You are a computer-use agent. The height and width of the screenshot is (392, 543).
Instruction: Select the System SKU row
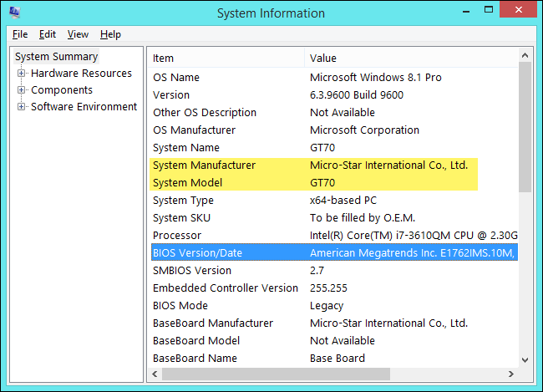click(x=334, y=217)
